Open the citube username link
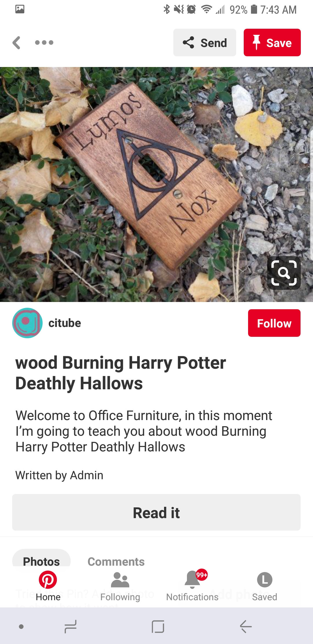This screenshot has height=644, width=313. pyautogui.click(x=65, y=323)
